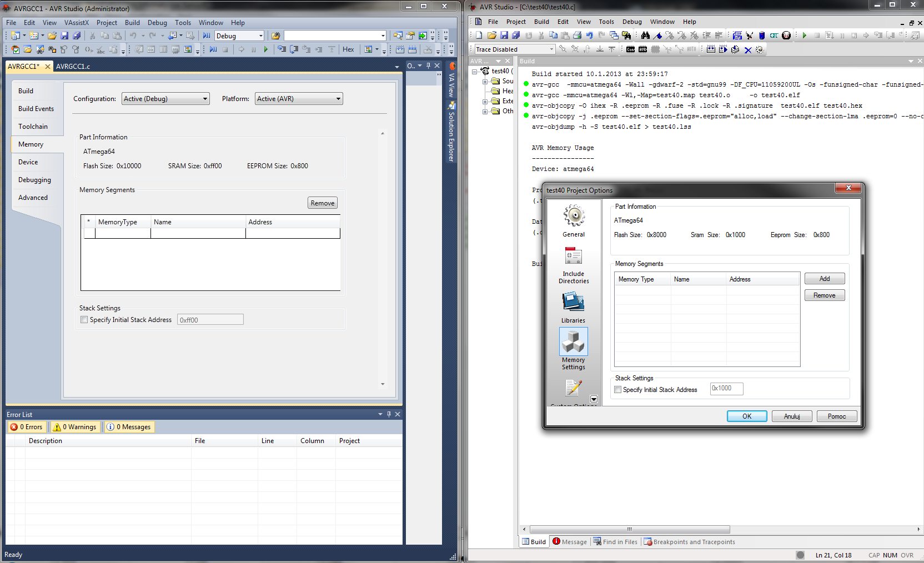Filter Error List by 0 Warnings
Viewport: 924px width, 563px height.
[74, 427]
